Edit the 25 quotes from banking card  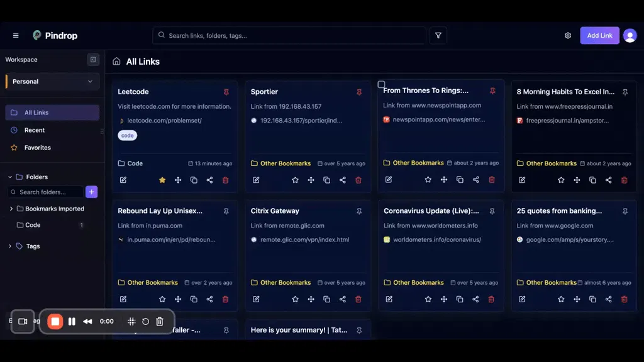point(522,299)
